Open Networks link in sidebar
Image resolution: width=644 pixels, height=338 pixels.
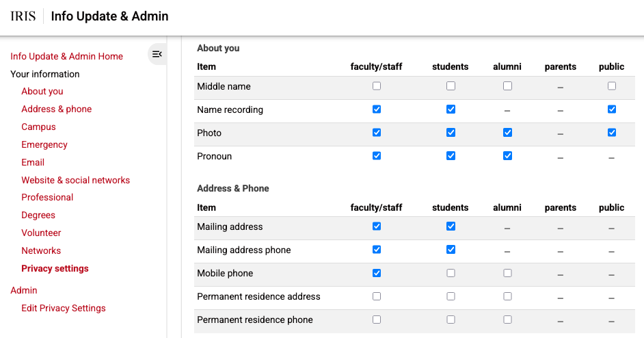pyautogui.click(x=41, y=250)
